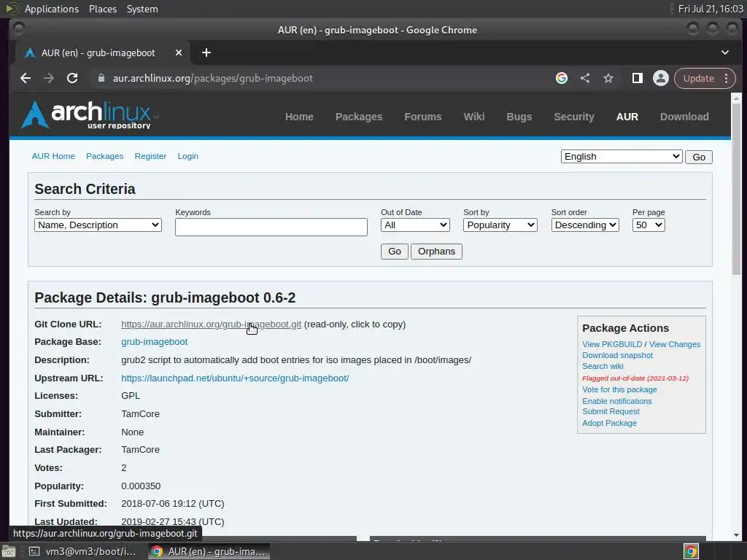Click the Update button in Chrome
The height and width of the screenshot is (560, 747).
698,78
